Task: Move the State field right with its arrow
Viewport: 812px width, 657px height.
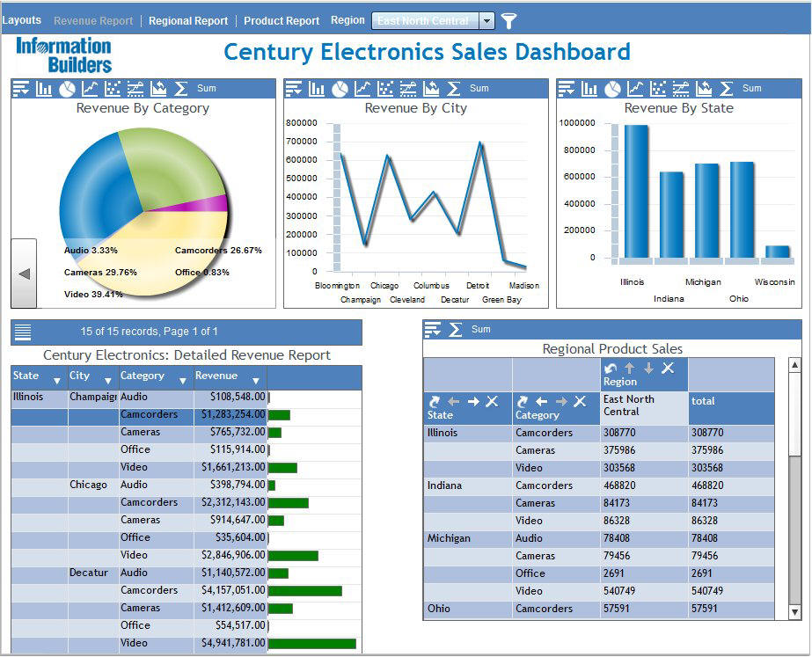Action: [473, 401]
